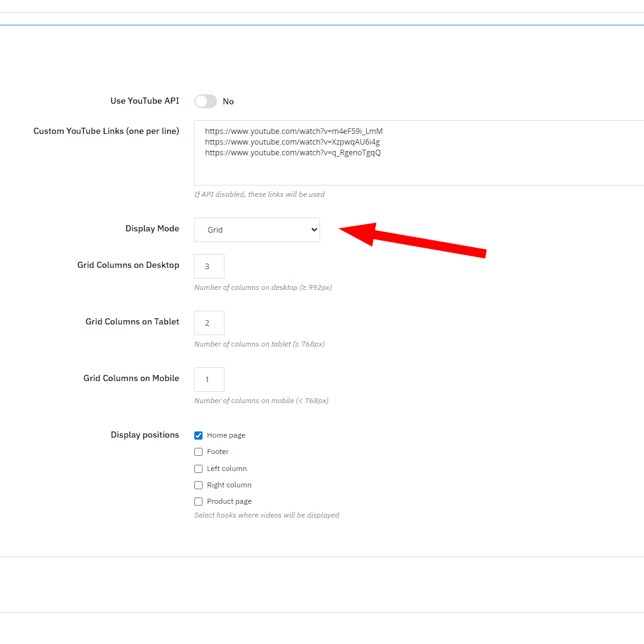Uncheck the Home page checkbox
The width and height of the screenshot is (644, 644).
[198, 435]
